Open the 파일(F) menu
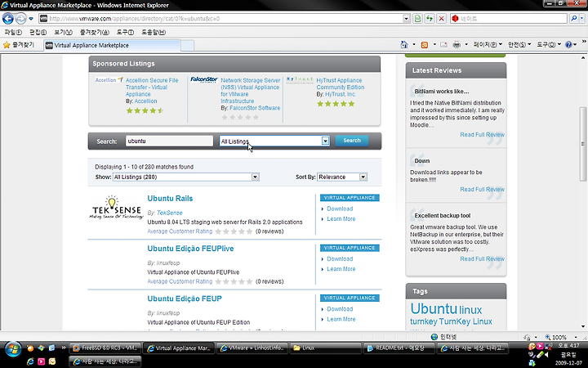 point(13,32)
